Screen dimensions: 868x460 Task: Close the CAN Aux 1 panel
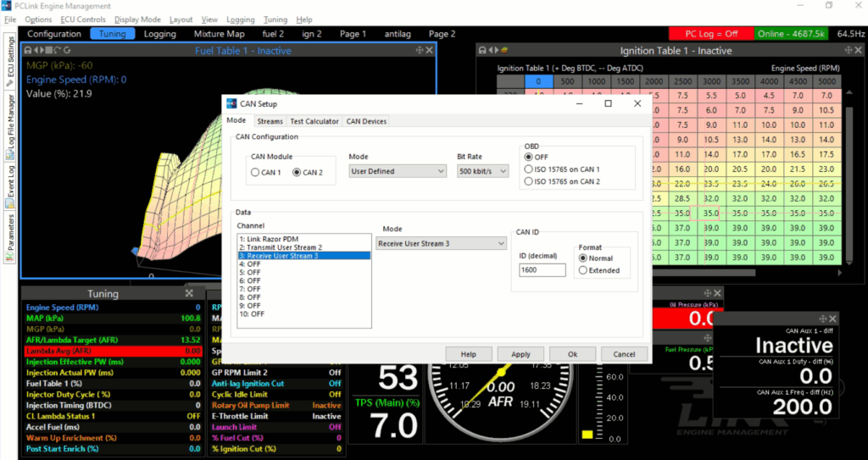(x=832, y=319)
